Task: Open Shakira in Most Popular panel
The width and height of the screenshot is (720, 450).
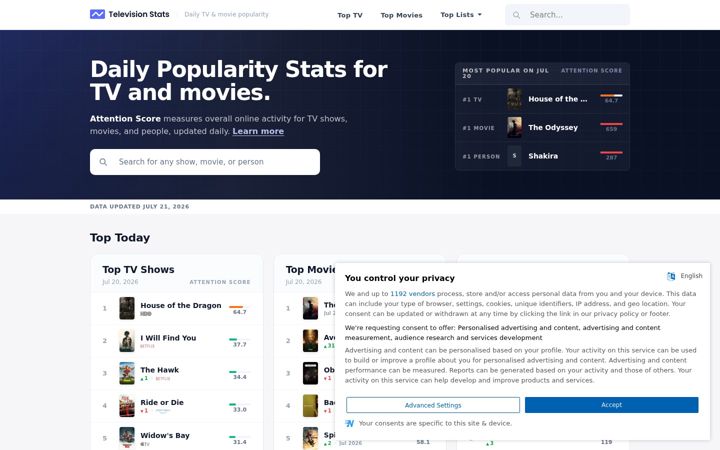Action: (x=543, y=156)
